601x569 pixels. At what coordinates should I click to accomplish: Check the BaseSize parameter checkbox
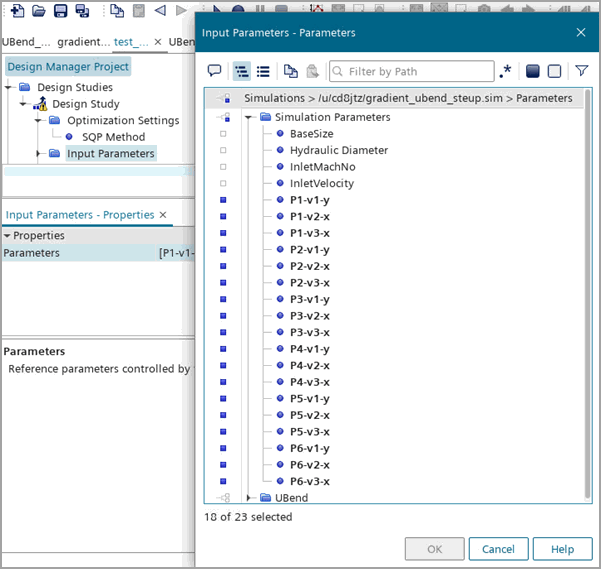[x=223, y=134]
